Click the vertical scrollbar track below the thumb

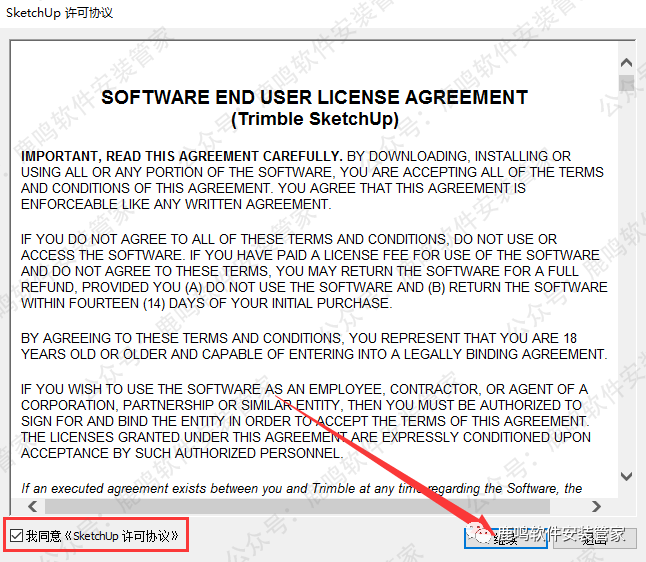[626, 300]
